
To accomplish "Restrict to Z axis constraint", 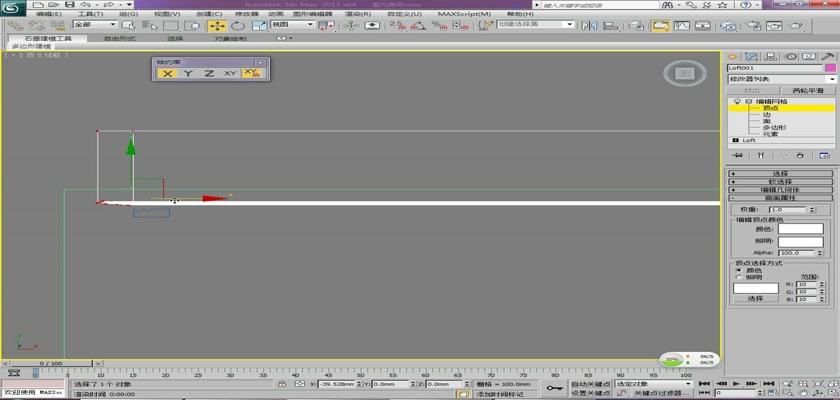I will 209,73.
